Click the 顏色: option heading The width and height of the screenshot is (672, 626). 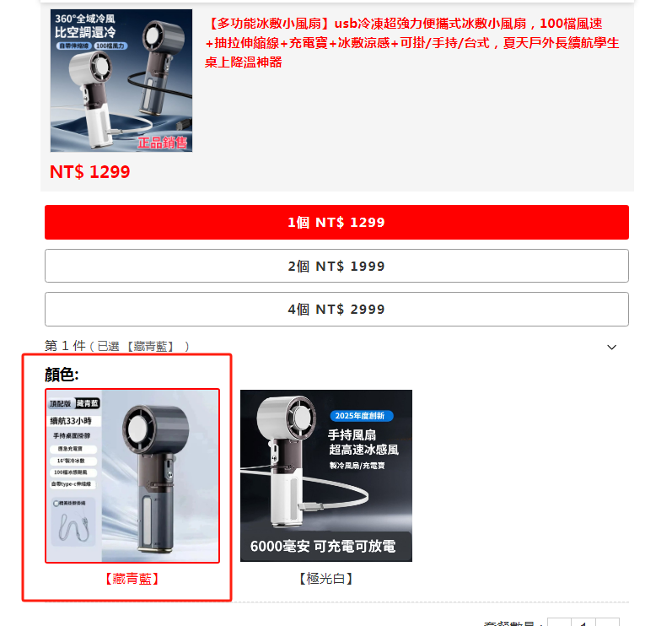pos(62,375)
